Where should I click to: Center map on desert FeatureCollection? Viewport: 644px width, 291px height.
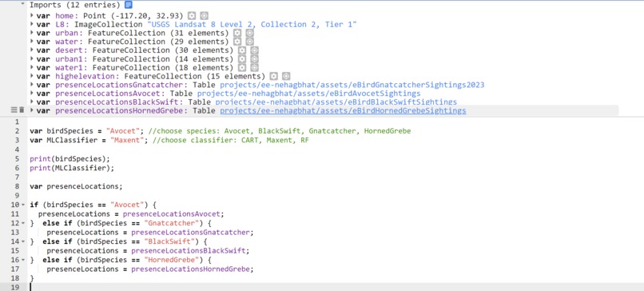pos(255,50)
